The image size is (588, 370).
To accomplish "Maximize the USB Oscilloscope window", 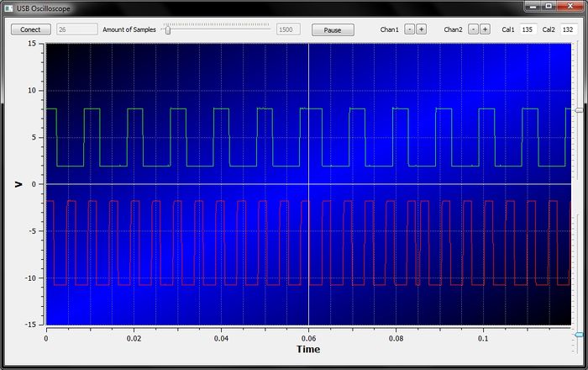I will 548,6.
